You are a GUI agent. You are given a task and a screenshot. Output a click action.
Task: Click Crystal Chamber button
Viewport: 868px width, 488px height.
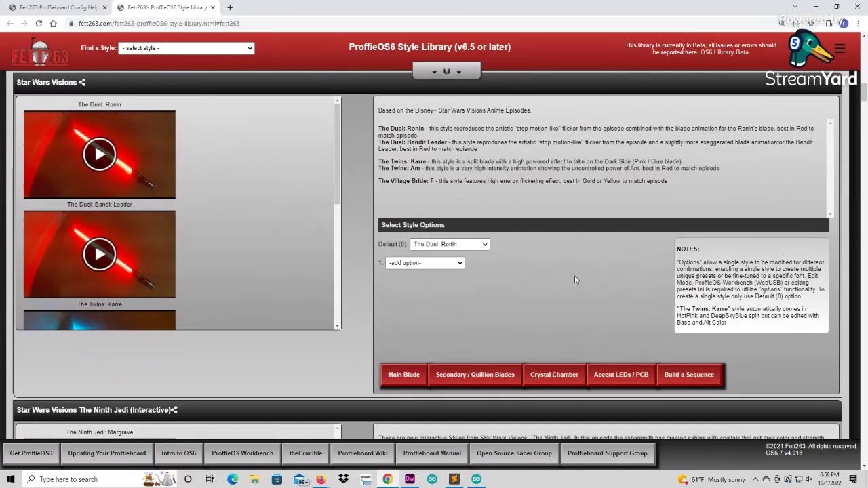pos(554,375)
